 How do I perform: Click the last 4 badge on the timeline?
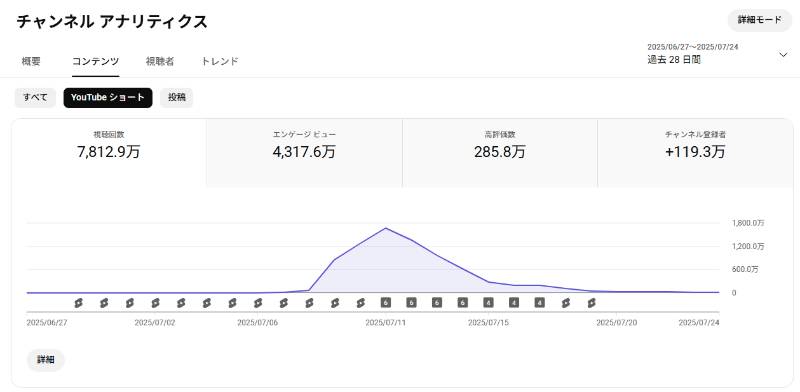540,303
